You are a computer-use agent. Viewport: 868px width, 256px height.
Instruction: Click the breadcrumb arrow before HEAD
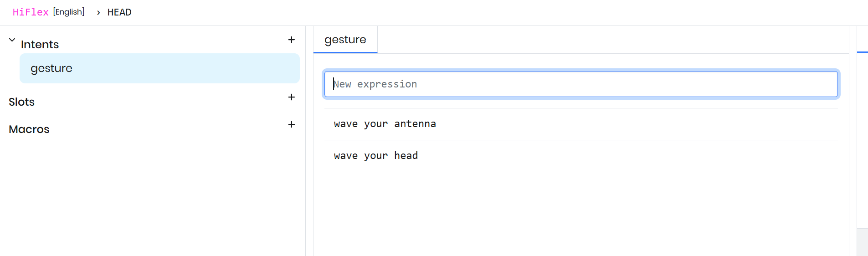coord(98,13)
